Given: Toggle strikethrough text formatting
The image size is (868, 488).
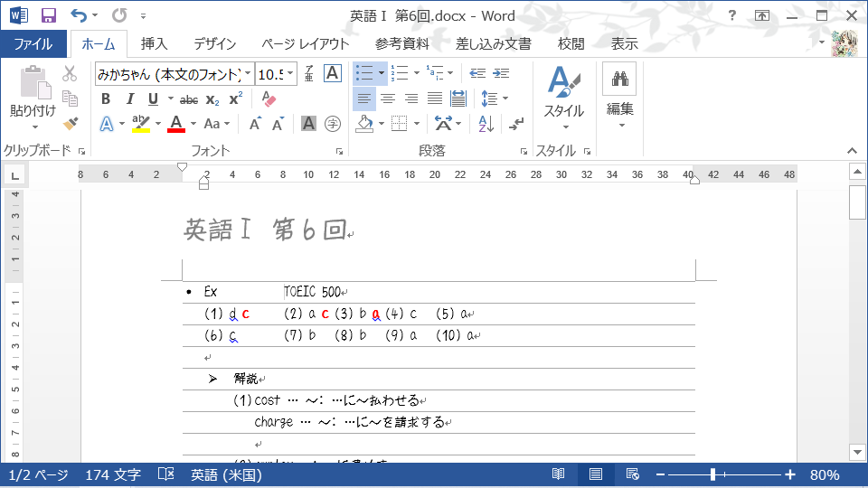Looking at the screenshot, I should click(x=189, y=99).
